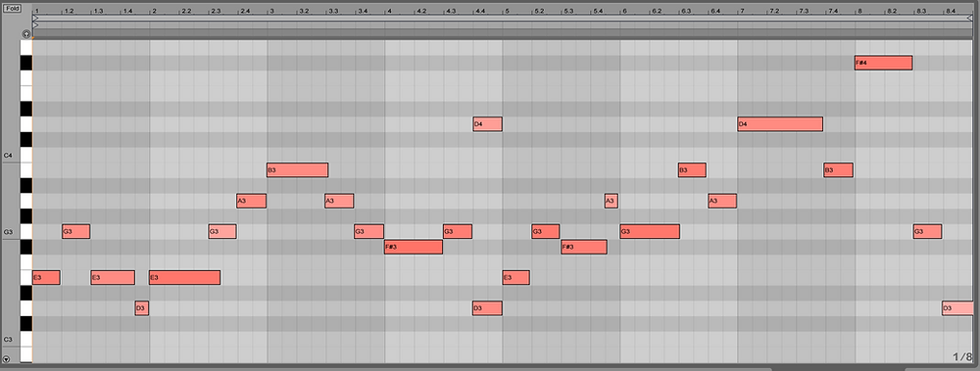
Task: Click the 4.2 marker on the ruler
Action: [421, 11]
